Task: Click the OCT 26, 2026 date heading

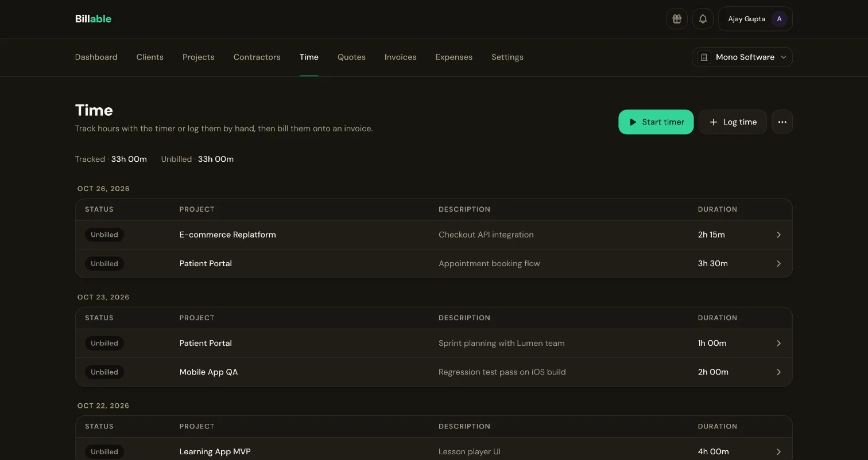Action: pos(103,189)
